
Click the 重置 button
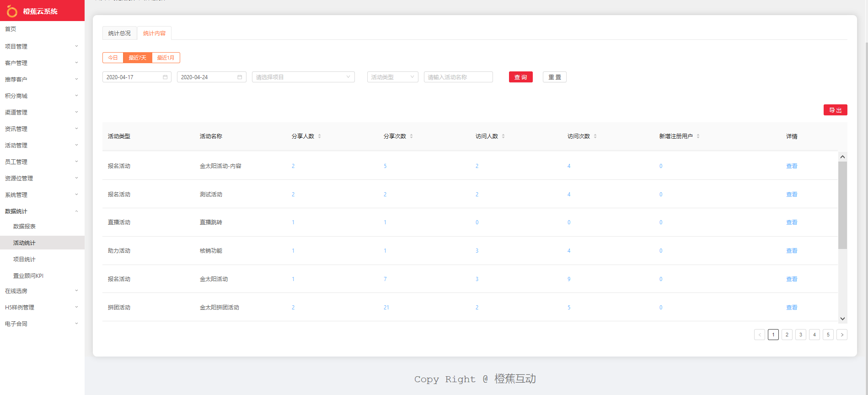[x=555, y=77]
